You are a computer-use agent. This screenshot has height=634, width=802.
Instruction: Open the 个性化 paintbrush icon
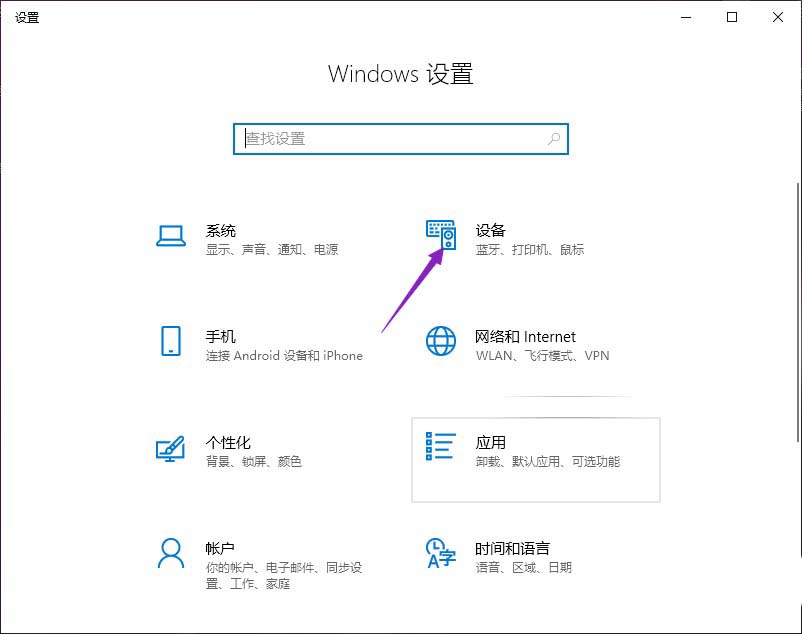click(170, 448)
